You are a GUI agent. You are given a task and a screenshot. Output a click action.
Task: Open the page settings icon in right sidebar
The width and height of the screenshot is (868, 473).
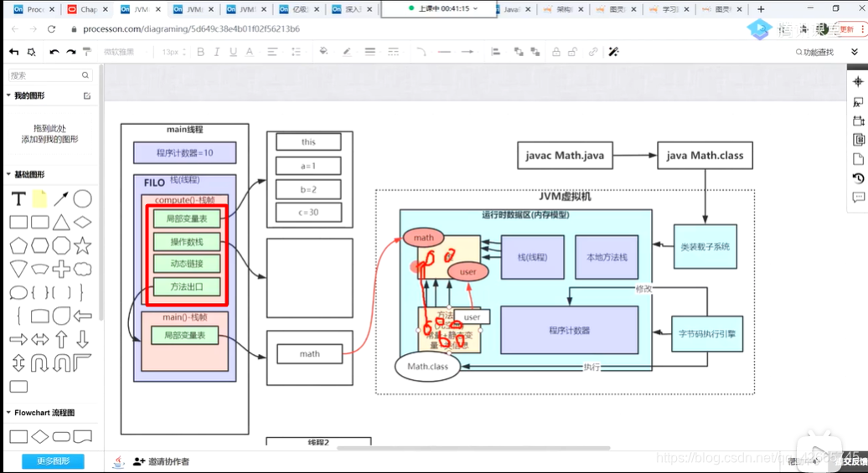pyautogui.click(x=858, y=159)
